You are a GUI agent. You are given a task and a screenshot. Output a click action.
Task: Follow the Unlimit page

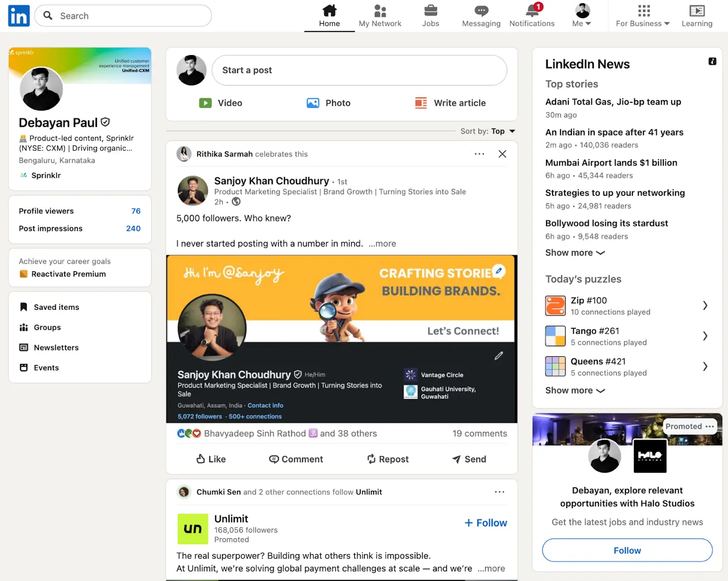(x=486, y=522)
